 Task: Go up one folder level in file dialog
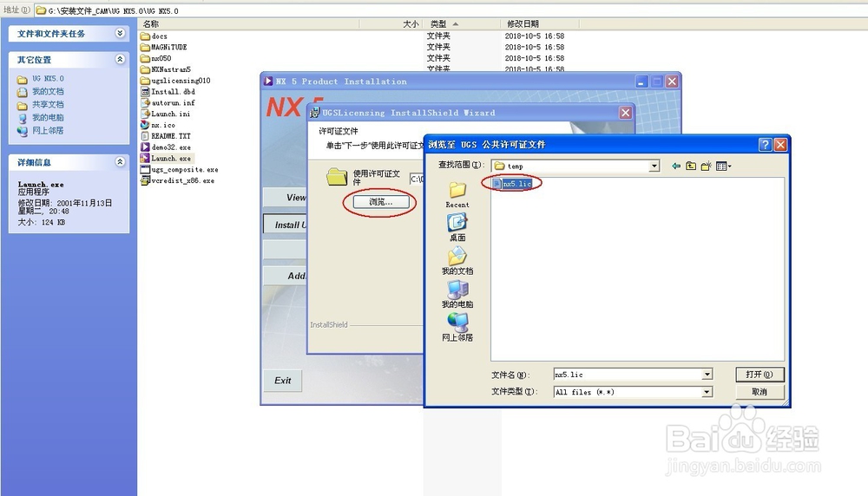click(x=691, y=166)
